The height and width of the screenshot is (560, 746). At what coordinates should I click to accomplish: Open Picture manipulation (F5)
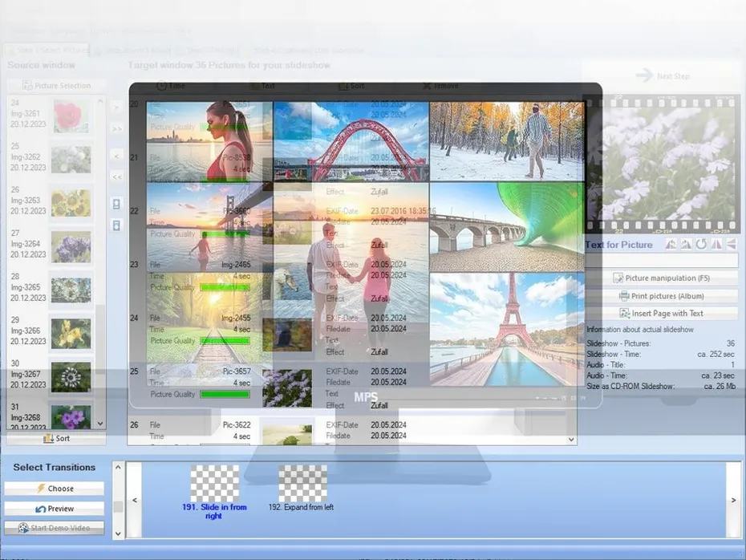click(x=661, y=278)
